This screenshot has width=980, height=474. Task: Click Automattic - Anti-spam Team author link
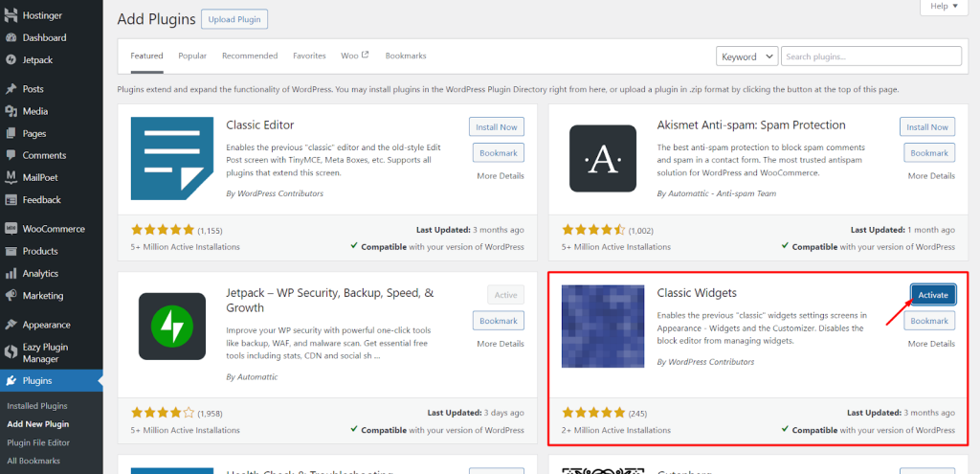[x=722, y=193]
